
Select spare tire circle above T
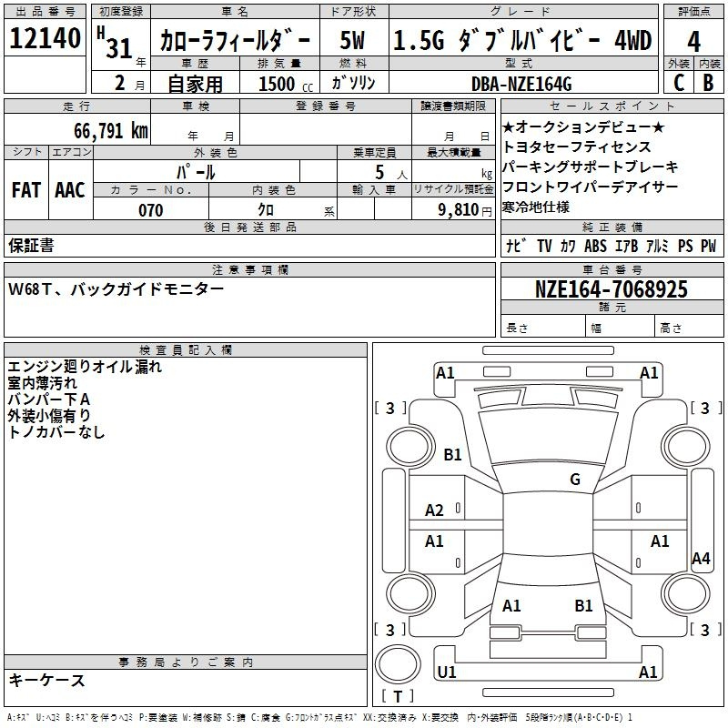398,664
